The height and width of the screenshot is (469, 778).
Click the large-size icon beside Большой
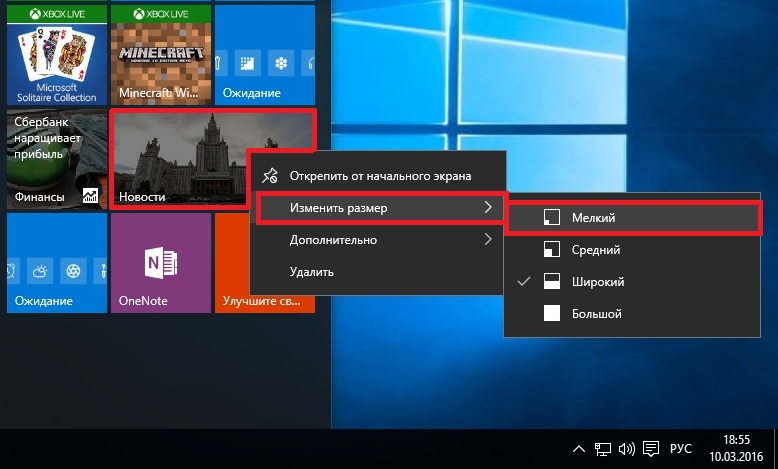point(552,314)
